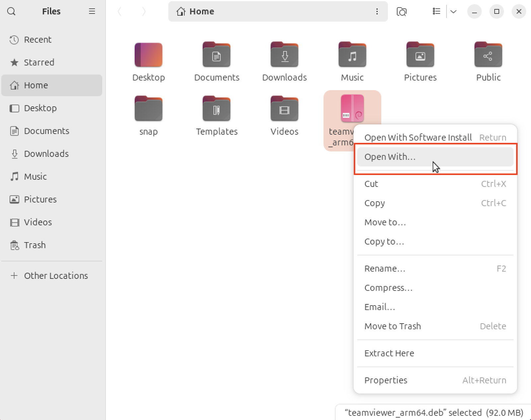Expand the view options chevron dropdown
Image resolution: width=531 pixels, height=420 pixels.
coord(453,11)
